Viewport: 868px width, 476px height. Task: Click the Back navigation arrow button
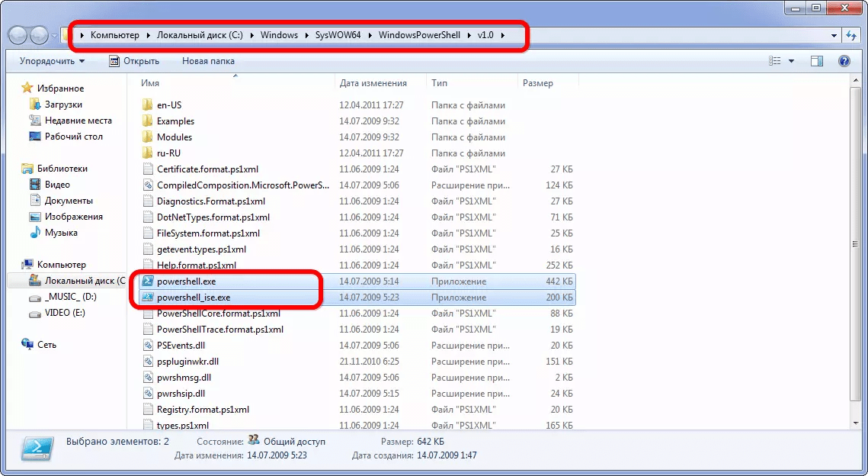coord(18,35)
